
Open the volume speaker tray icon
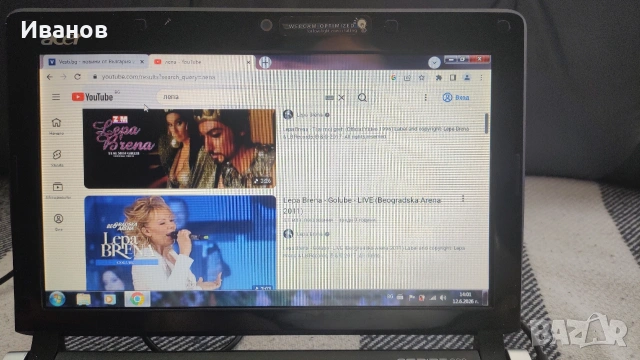[443, 298]
